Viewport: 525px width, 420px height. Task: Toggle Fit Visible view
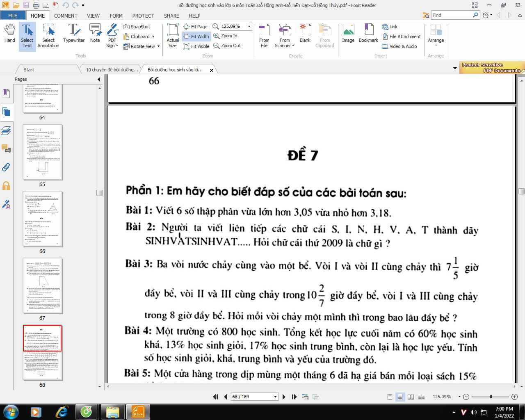pyautogui.click(x=196, y=46)
